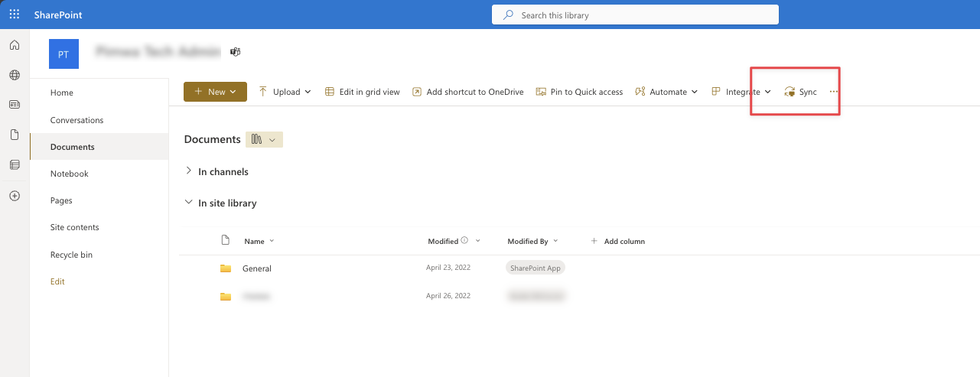This screenshot has width=980, height=377.
Task: Open the Modified column dropdown
Action: [x=478, y=241]
